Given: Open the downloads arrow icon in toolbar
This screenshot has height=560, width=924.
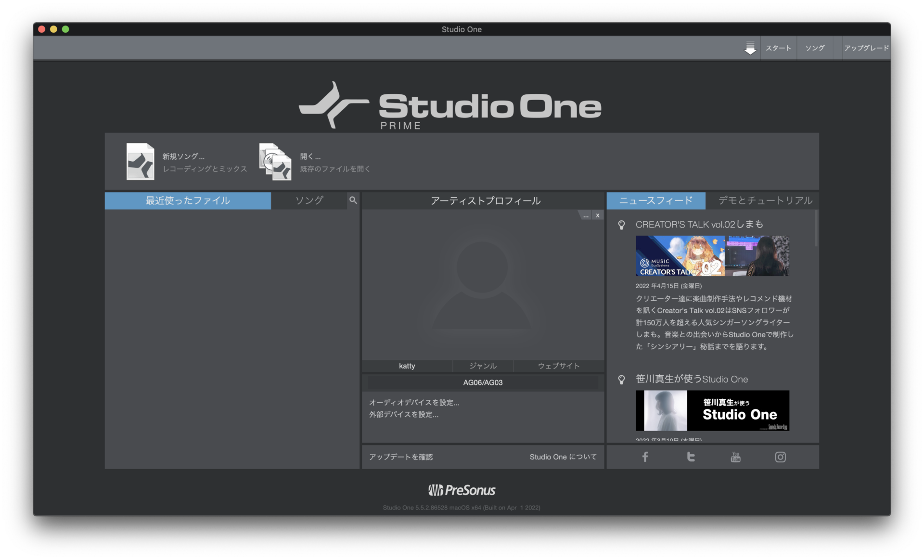Looking at the screenshot, I should 750,48.
